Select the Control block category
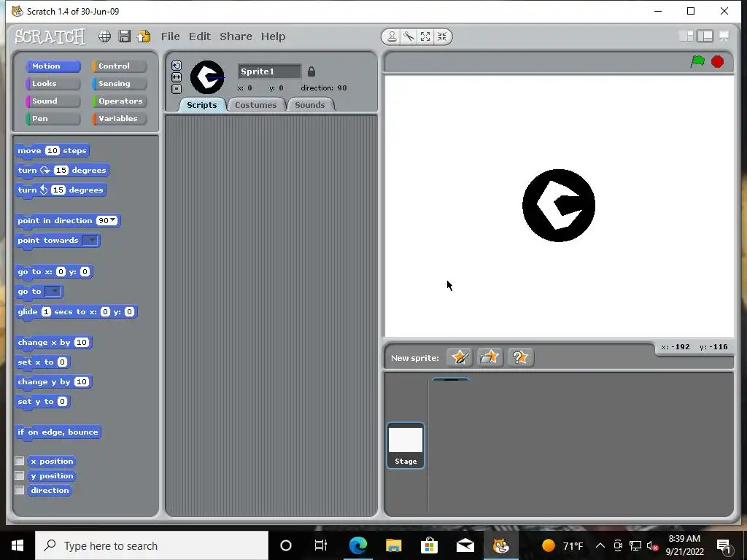 (120, 66)
